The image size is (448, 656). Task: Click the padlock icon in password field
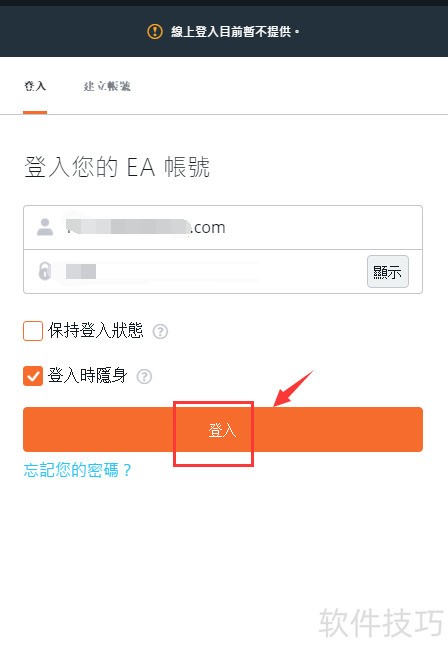tap(44, 271)
